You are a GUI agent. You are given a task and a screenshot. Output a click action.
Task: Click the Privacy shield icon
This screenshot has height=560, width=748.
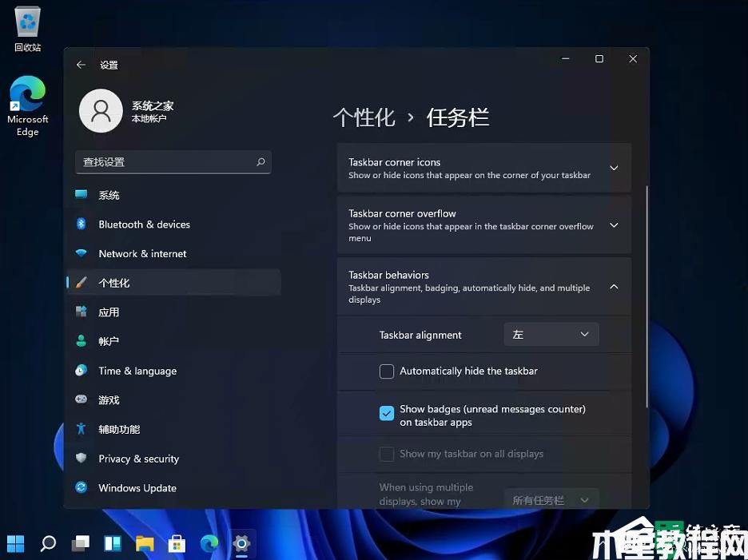click(x=81, y=458)
